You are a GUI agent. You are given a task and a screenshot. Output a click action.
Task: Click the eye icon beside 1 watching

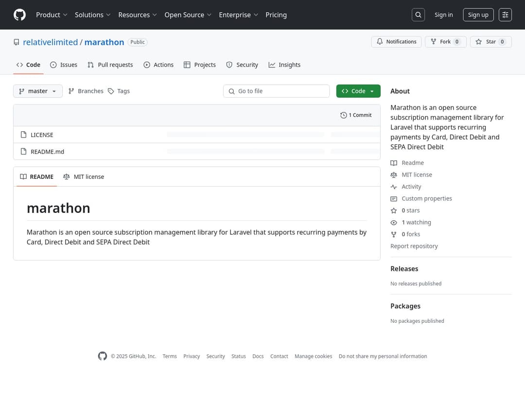[394, 222]
